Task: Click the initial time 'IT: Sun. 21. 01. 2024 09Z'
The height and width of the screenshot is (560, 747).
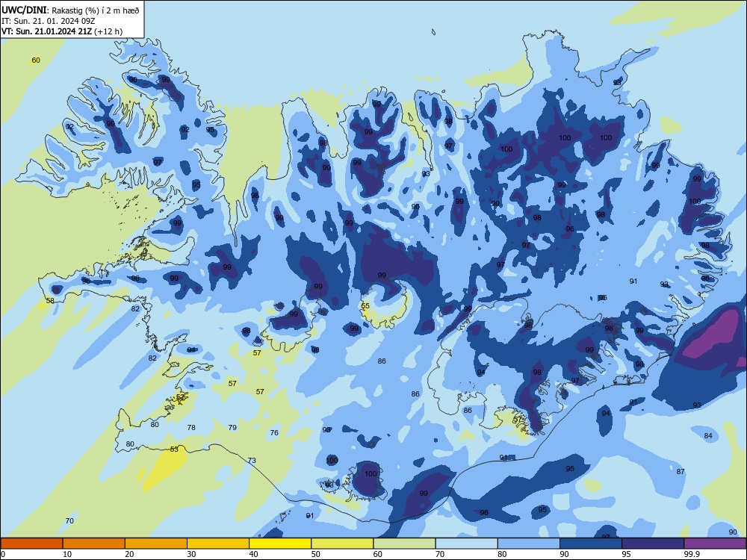Action: (x=48, y=21)
